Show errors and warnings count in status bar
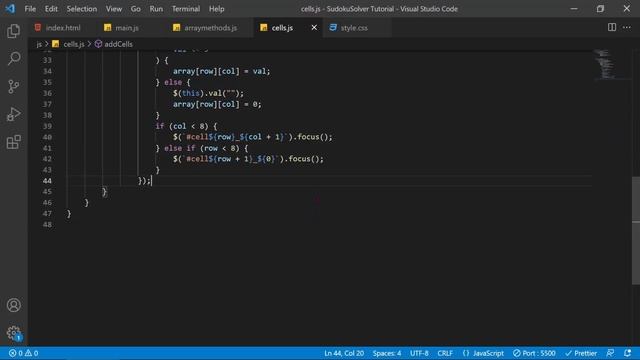The image size is (640, 360). 23,353
